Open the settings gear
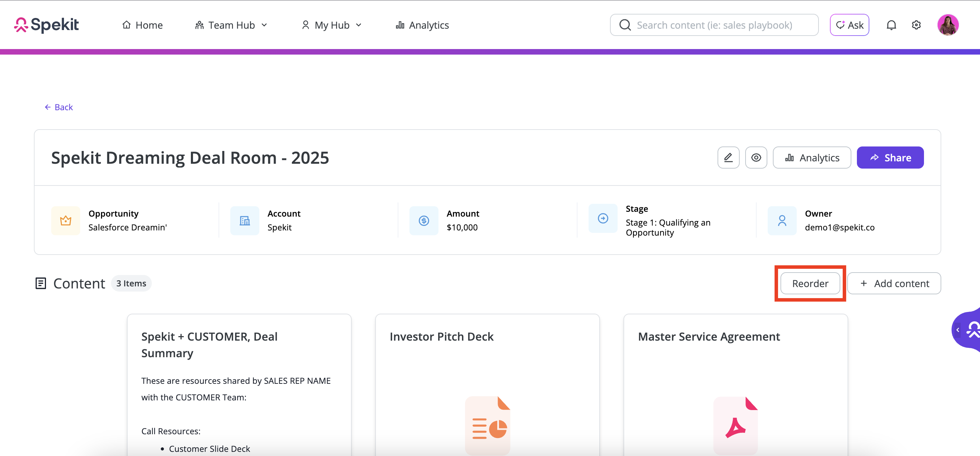 (x=916, y=25)
